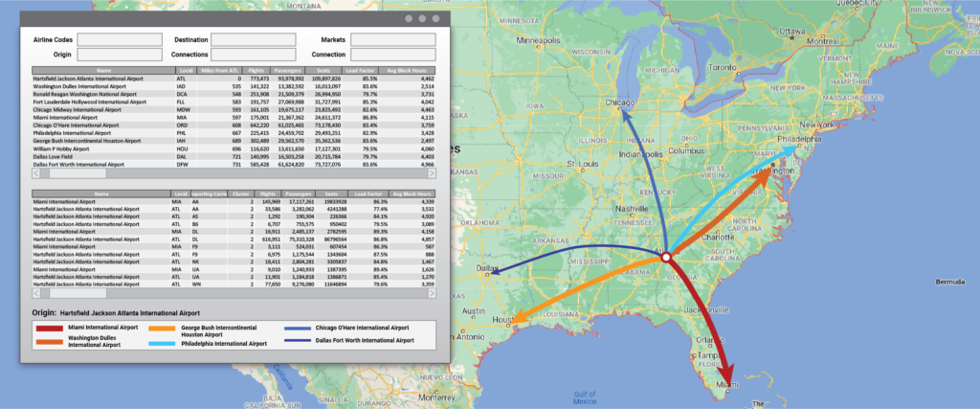This screenshot has height=409, width=980.
Task: Select the Dallas Love Field row
Action: tap(234, 156)
